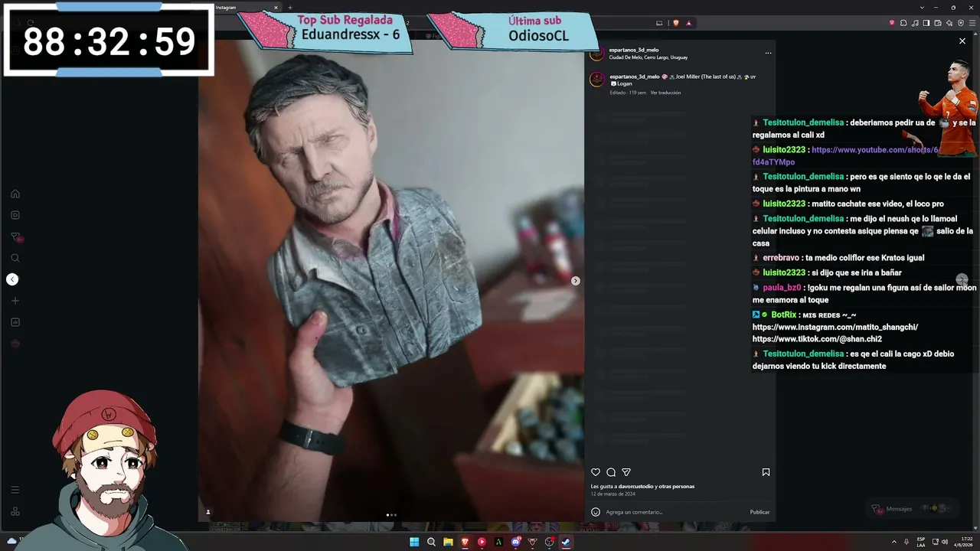The width and height of the screenshot is (980, 551).
Task: Close the Instagram browser tab
Action: pyautogui.click(x=276, y=8)
